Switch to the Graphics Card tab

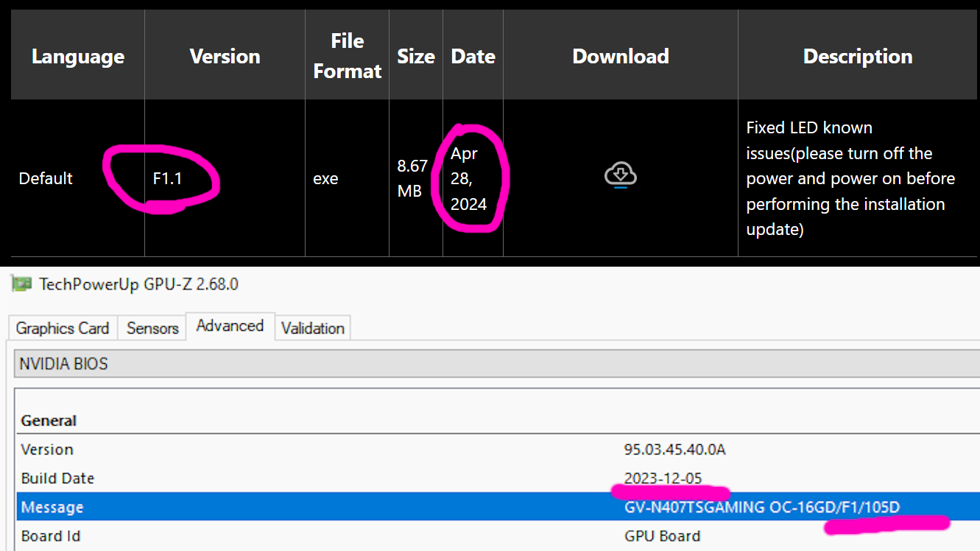pos(63,328)
